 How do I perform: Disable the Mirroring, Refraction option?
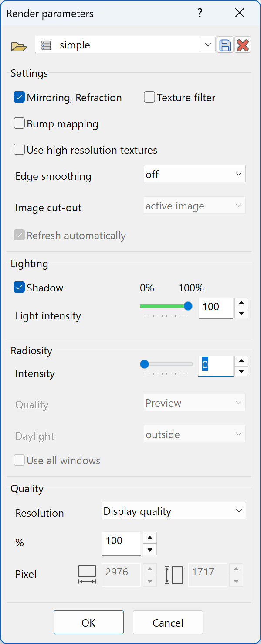coord(19,97)
